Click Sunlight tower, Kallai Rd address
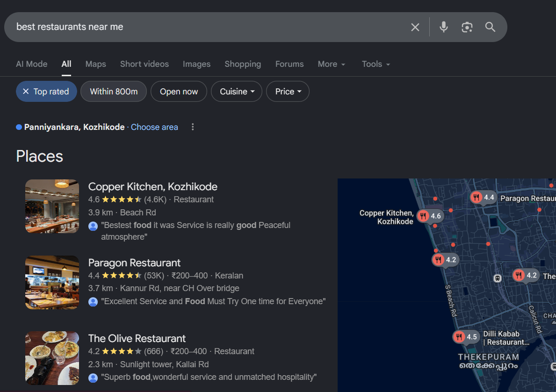556x392 pixels. [164, 365]
